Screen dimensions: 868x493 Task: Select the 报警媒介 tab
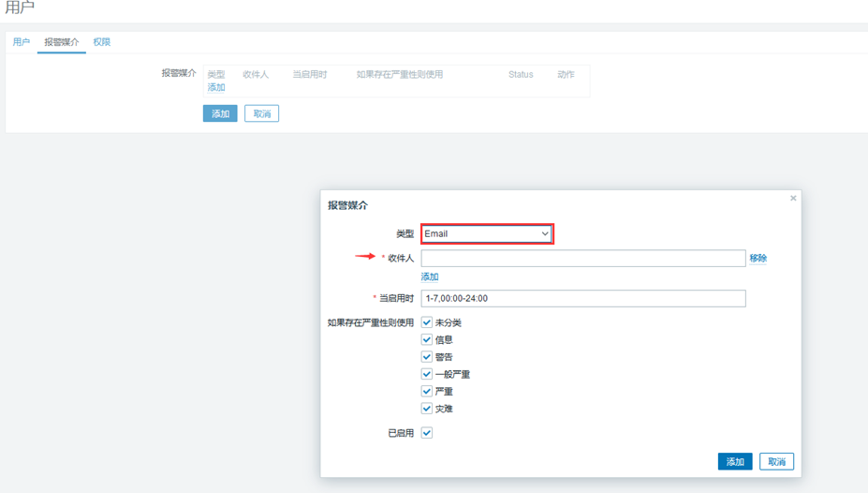[62, 42]
